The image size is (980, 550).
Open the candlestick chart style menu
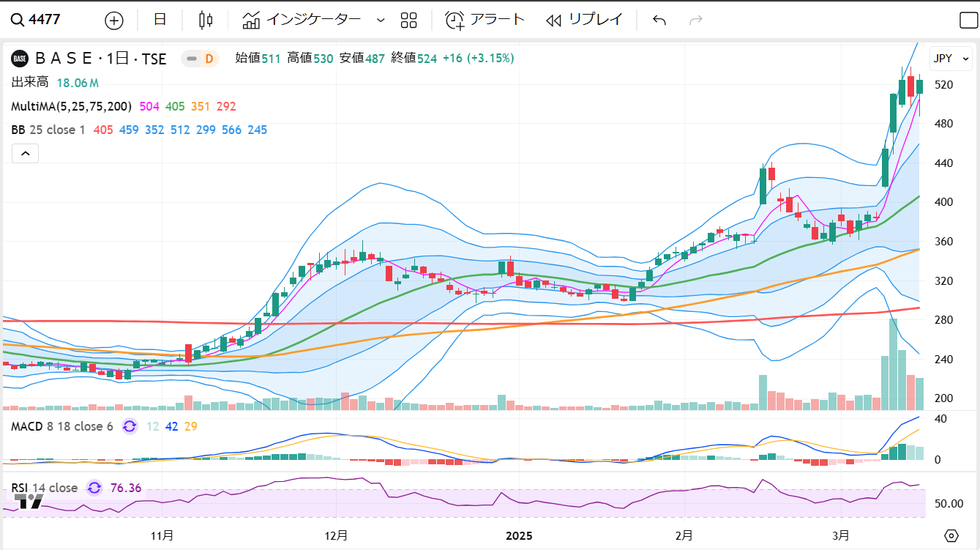[x=206, y=20]
